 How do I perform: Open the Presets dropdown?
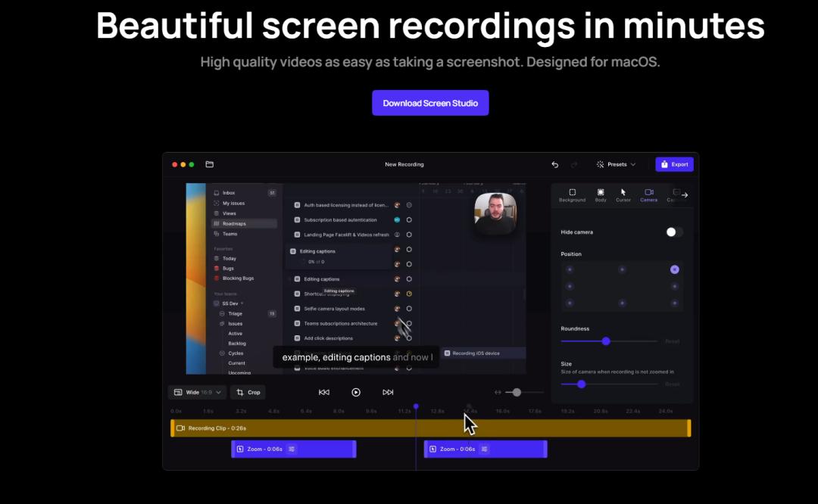[617, 164]
